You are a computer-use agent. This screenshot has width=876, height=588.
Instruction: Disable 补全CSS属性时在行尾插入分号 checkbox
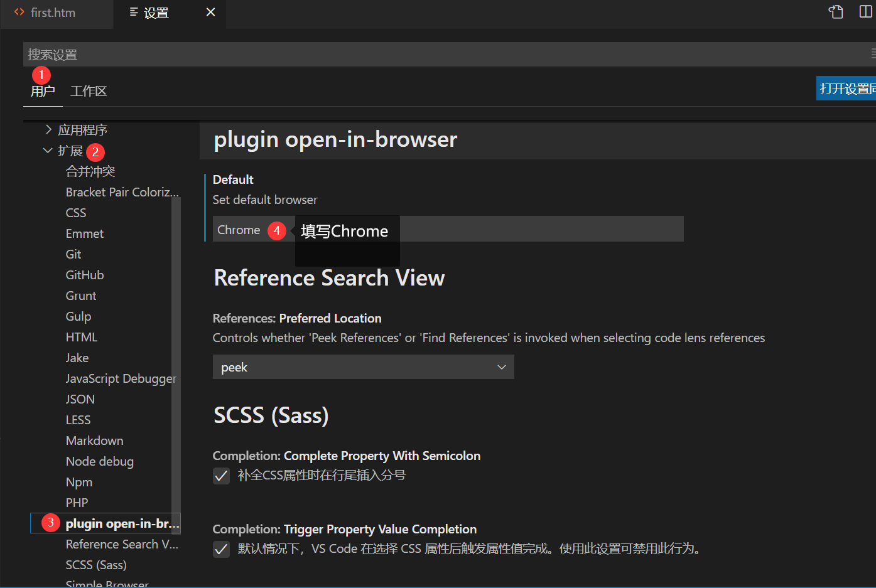(x=221, y=476)
